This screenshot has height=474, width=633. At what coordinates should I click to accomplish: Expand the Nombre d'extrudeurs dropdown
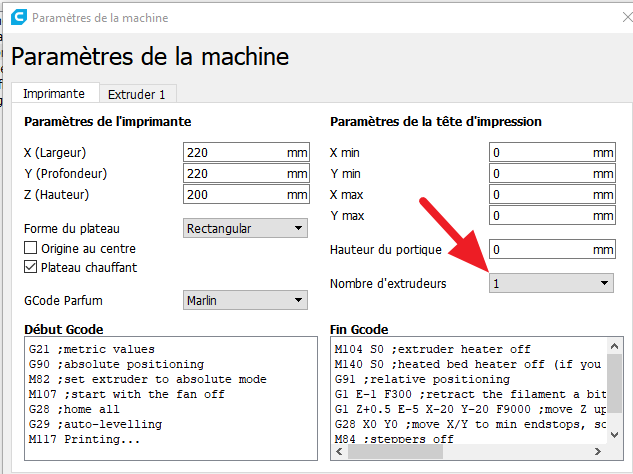point(551,284)
